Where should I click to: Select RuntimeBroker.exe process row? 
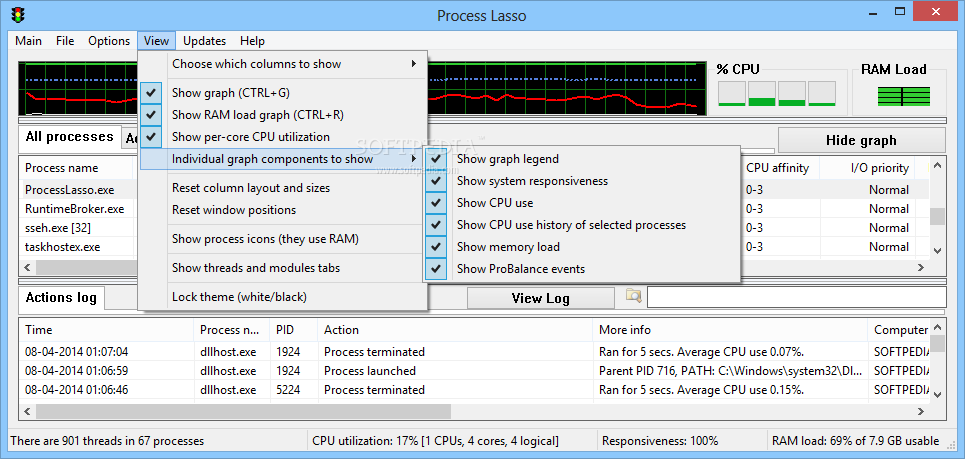click(x=76, y=209)
